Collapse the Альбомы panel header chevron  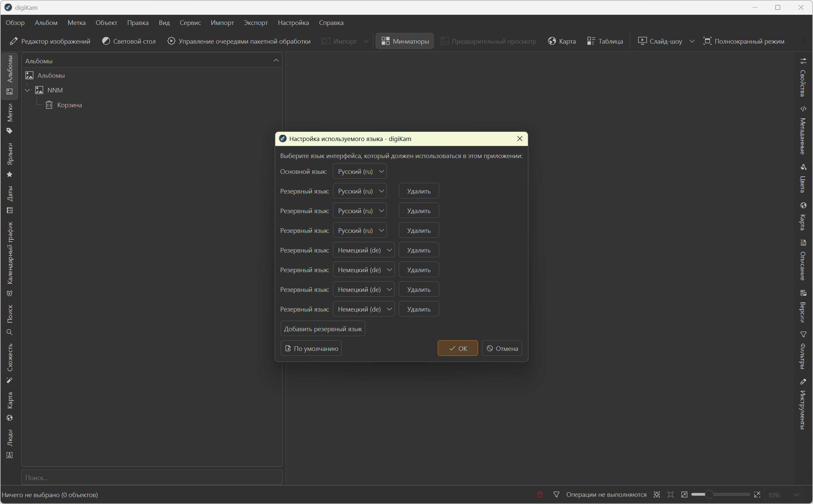276,60
